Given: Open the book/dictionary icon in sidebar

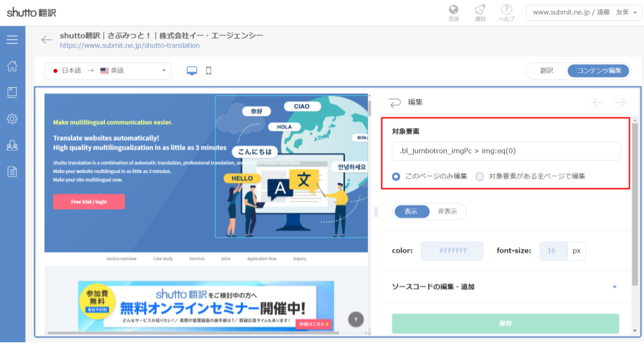Looking at the screenshot, I should [x=12, y=92].
